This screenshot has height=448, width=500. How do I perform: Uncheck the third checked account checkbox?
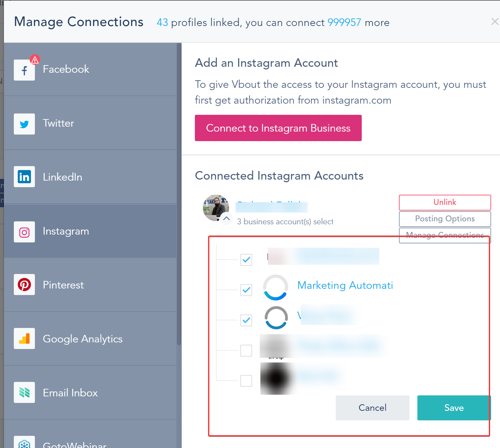[x=246, y=320]
